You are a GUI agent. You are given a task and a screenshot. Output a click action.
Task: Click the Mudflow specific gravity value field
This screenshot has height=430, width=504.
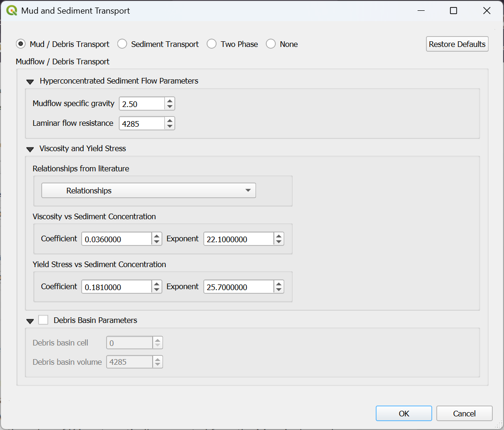142,104
